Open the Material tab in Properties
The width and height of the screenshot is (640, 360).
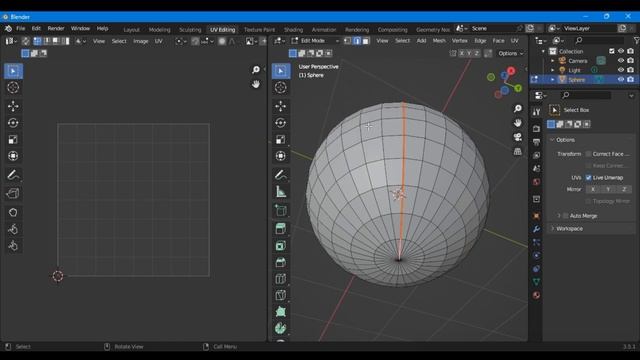pos(536,295)
